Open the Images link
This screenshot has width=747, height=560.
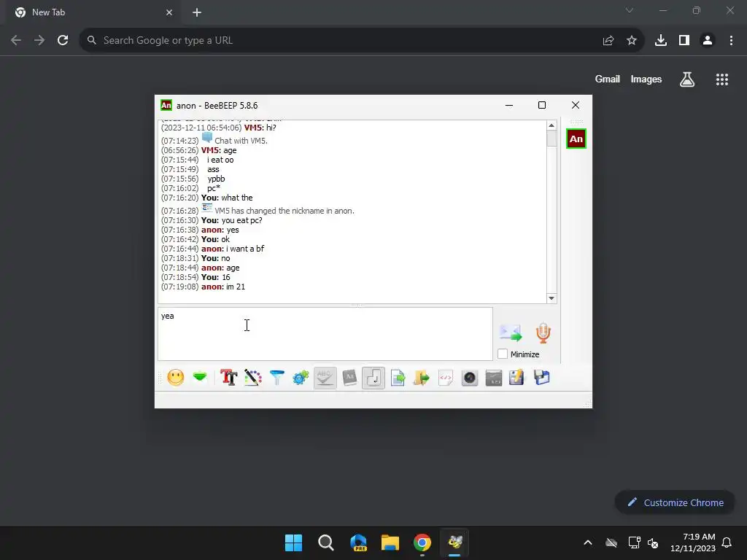(646, 79)
